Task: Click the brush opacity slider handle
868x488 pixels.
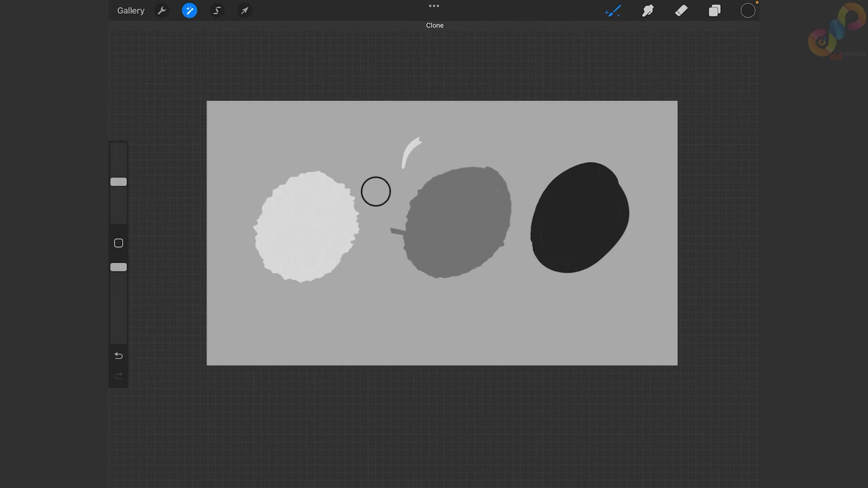Action: [x=119, y=267]
